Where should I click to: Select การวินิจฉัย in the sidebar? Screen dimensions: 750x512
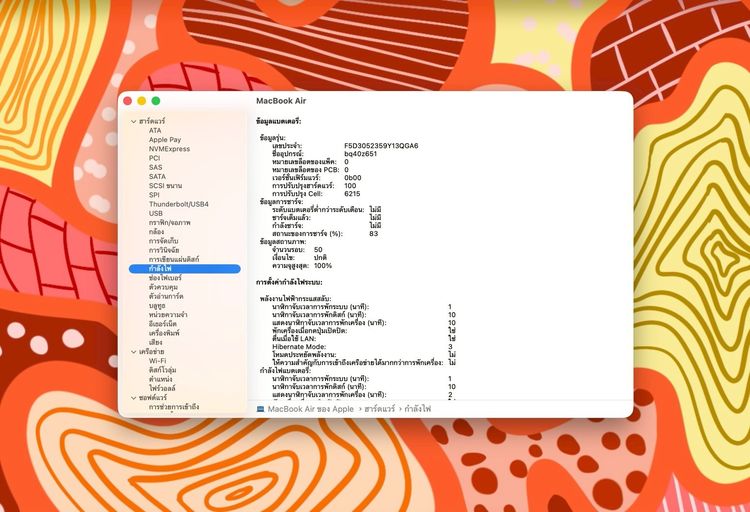[x=164, y=250]
